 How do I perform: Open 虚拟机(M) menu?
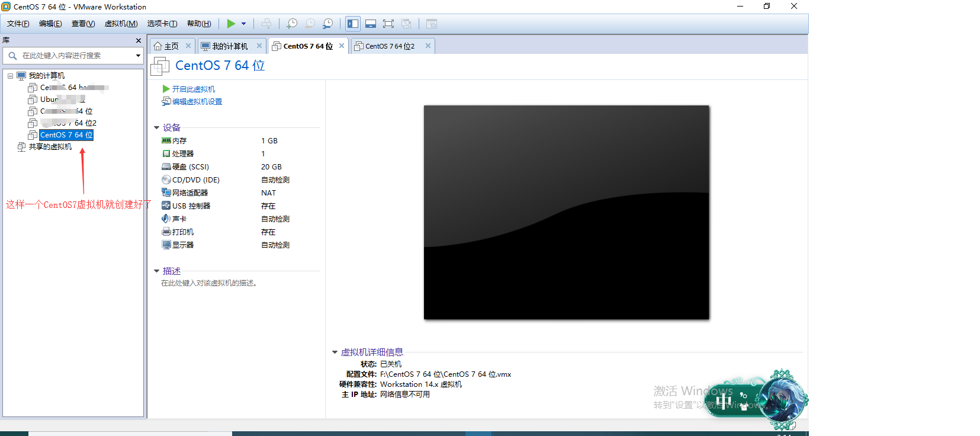121,24
